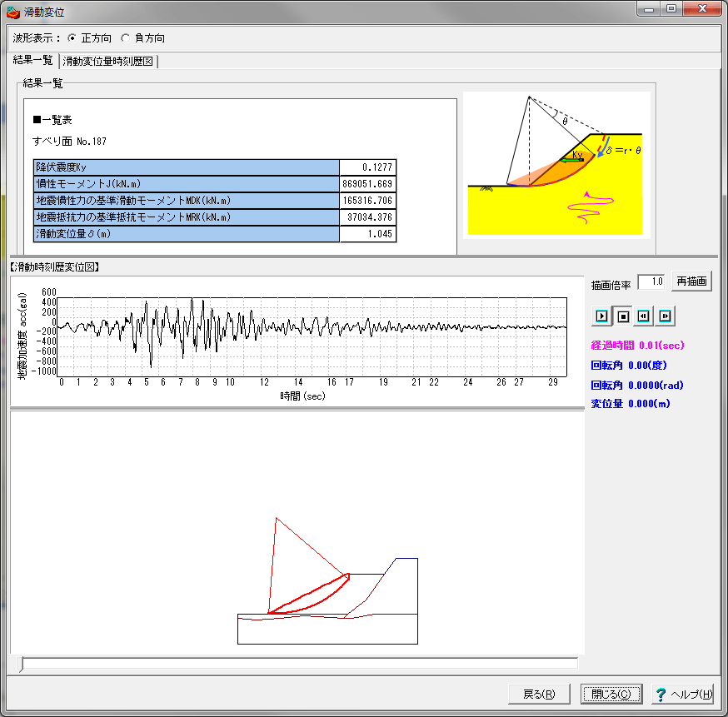Viewport: 728px width, 717px height.
Task: Click the 降伏震度Ky row label
Action: [187, 167]
